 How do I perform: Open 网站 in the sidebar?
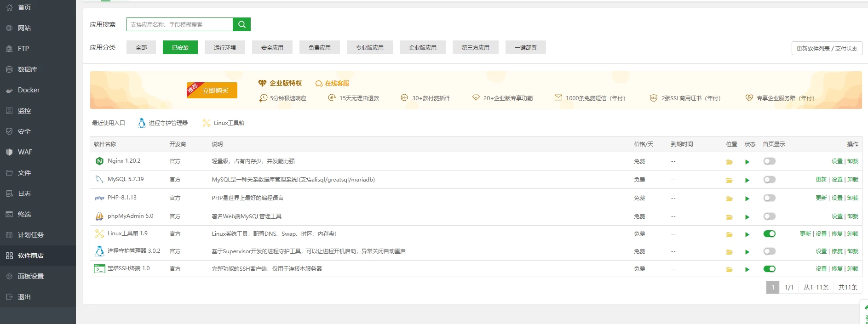click(x=38, y=28)
